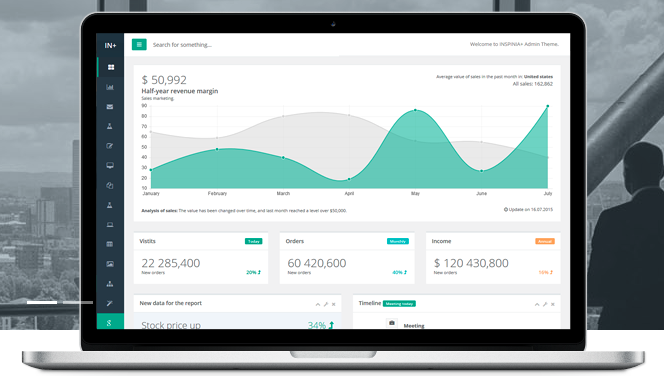Open wrench settings on 'New data for the report'
The height and width of the screenshot is (376, 664).
(x=326, y=304)
